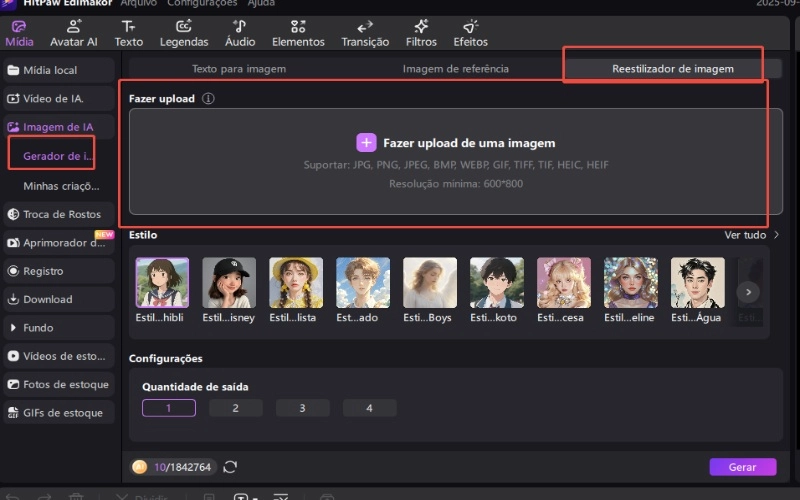The height and width of the screenshot is (500, 800).
Task: Set output quantity to 4
Action: (x=369, y=408)
